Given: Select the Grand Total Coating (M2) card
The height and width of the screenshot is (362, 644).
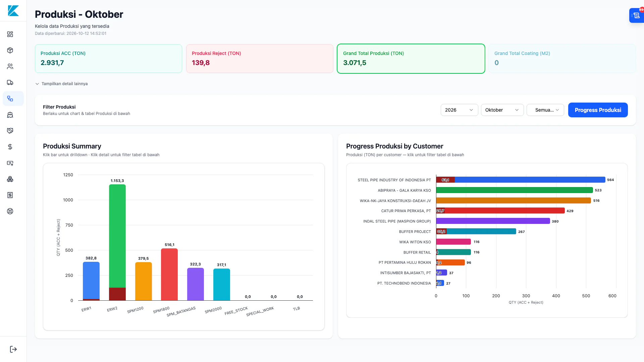Looking at the screenshot, I should point(562,59).
